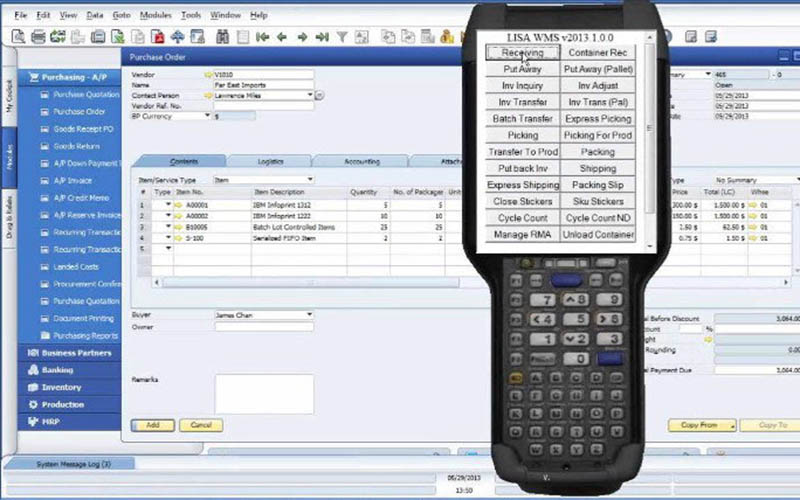Tap Receiving on the LISA WMS handheld
The image size is (800, 500).
pyautogui.click(x=522, y=53)
